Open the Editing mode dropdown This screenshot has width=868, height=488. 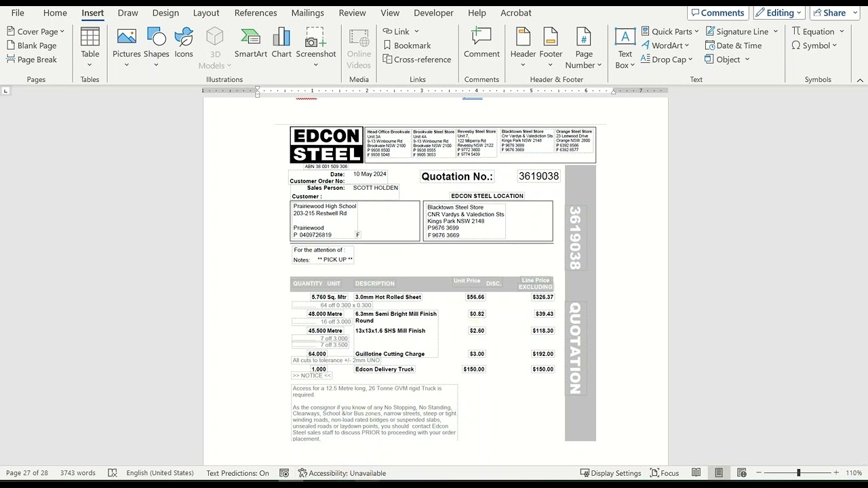coord(779,13)
